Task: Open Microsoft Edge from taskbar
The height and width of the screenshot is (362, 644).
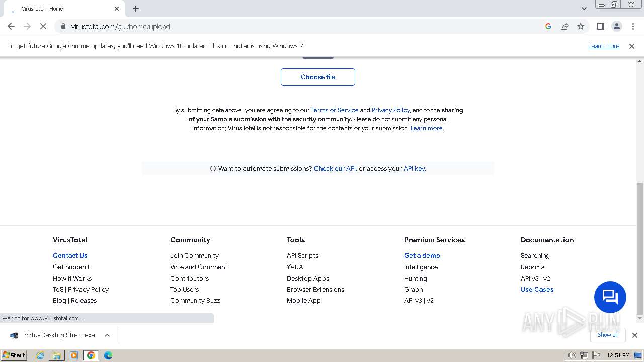Action: tap(108, 355)
